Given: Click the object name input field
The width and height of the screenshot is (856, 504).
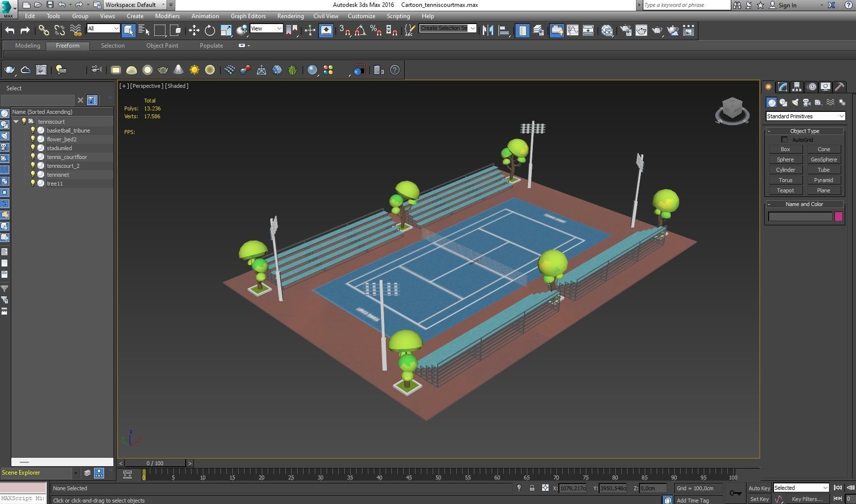Looking at the screenshot, I should click(800, 216).
